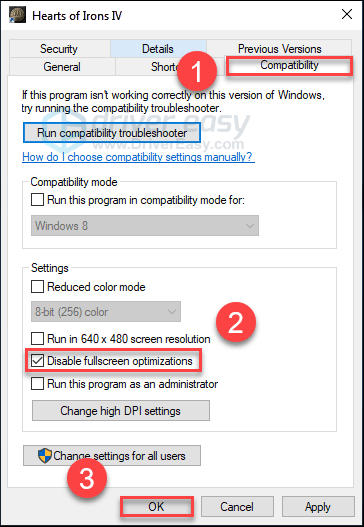This screenshot has width=364, height=527.
Task: Open the Details tab
Action: 158,49
